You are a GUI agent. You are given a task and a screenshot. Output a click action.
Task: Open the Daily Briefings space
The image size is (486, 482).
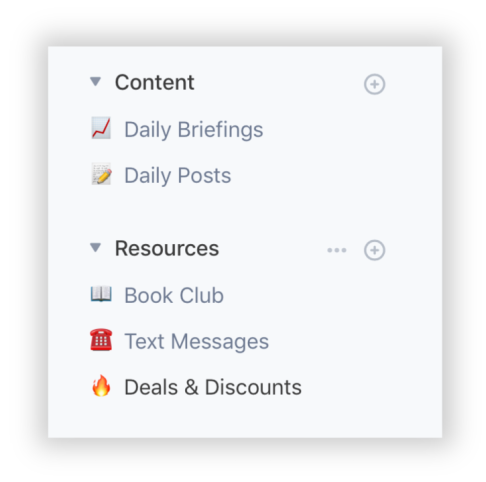[x=193, y=129]
